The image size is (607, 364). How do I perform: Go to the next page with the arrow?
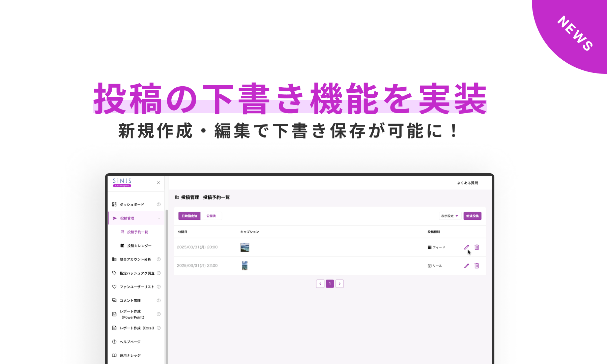point(340,283)
